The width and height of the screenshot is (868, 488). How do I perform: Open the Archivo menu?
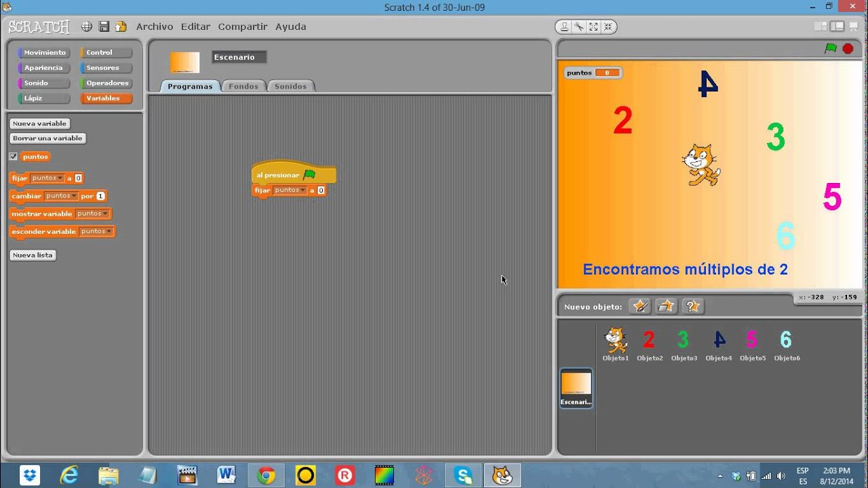[155, 26]
